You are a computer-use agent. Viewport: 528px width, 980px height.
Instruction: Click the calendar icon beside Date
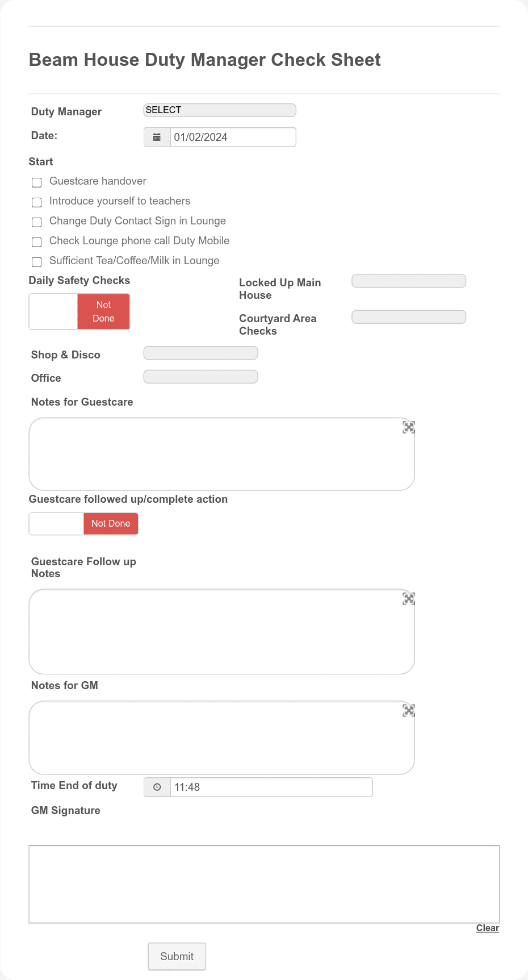coord(157,137)
